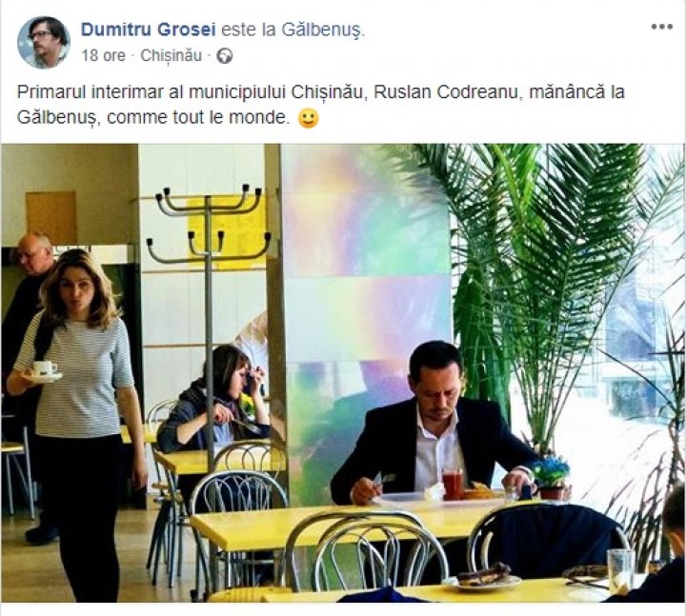Open the three-dot post options menu
This screenshot has width=686, height=616.
661,27
